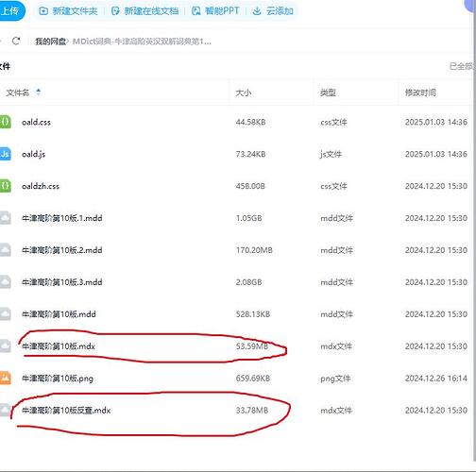Click the green css icon of oaldzh.css
Viewport: 476px width, 472px height.
[x=5, y=186]
